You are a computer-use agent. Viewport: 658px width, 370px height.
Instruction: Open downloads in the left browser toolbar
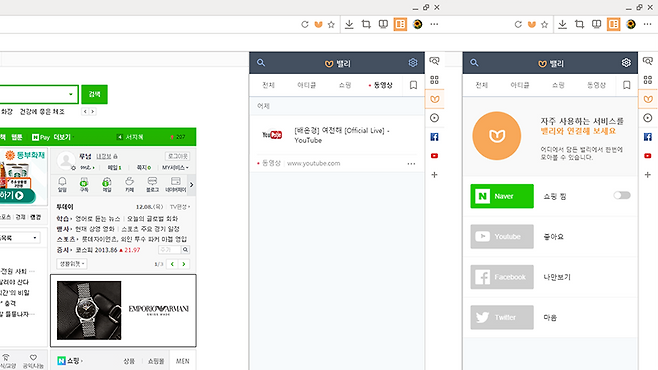[x=349, y=24]
